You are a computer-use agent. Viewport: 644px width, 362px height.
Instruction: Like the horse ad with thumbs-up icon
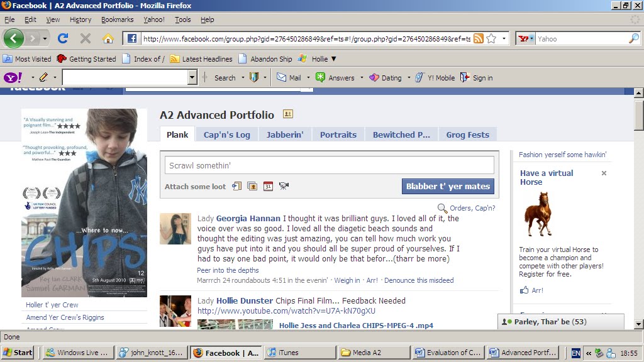[x=525, y=290]
